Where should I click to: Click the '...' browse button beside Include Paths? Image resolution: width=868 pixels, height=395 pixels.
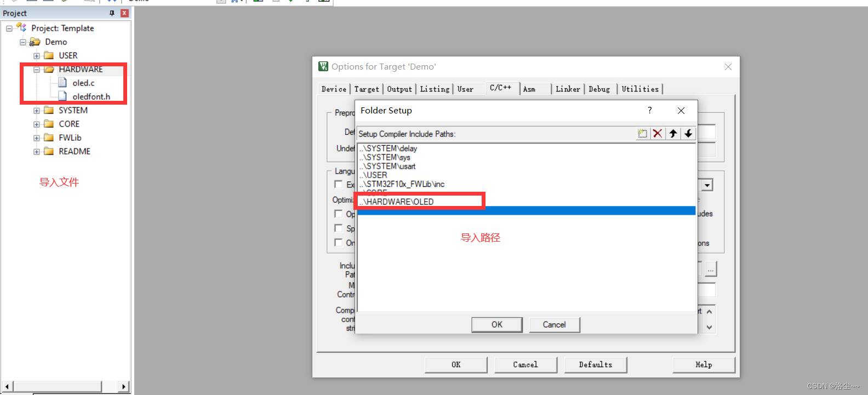click(x=711, y=270)
